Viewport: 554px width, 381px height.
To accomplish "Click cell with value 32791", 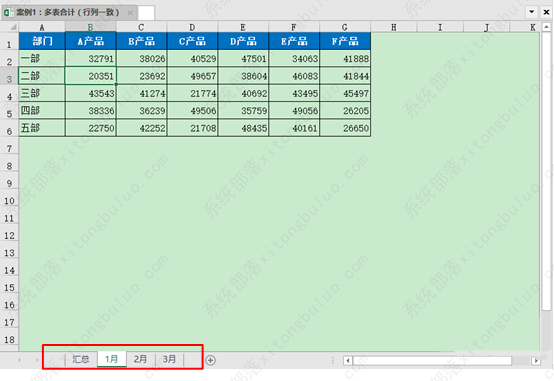I will 91,58.
